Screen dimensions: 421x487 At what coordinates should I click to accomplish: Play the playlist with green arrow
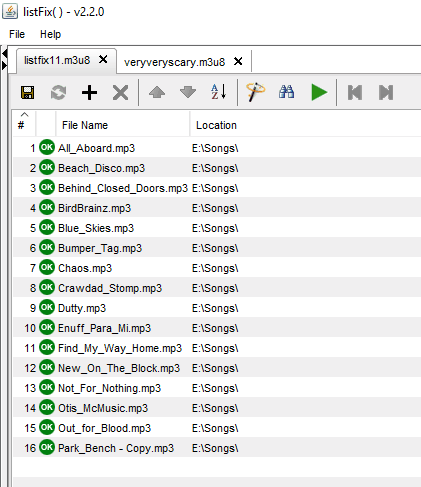coord(319,92)
